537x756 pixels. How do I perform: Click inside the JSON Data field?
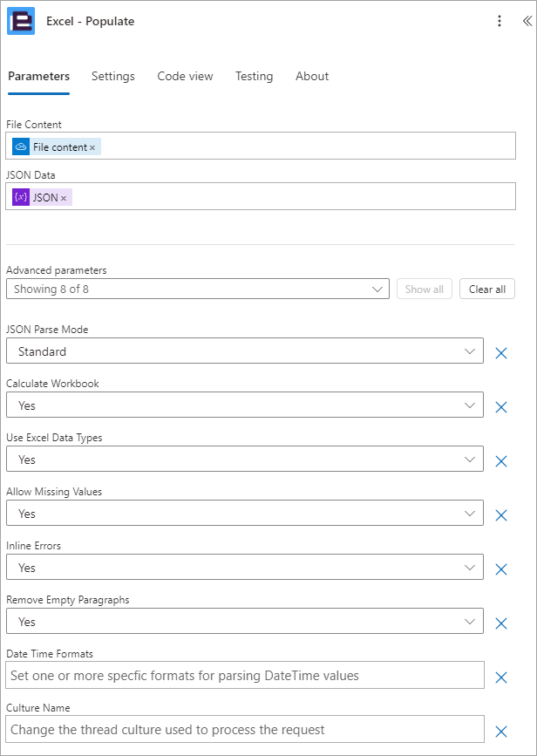click(x=261, y=195)
